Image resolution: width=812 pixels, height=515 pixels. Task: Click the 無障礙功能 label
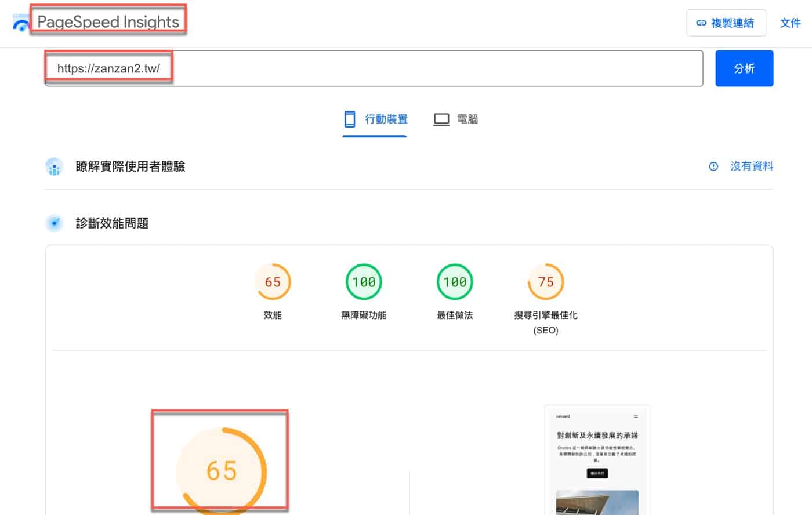point(364,315)
